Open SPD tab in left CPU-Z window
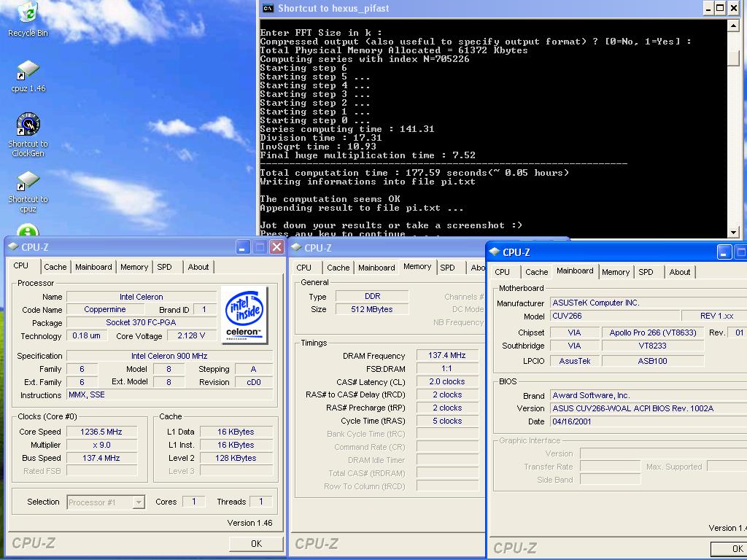747x560 pixels. click(164, 267)
